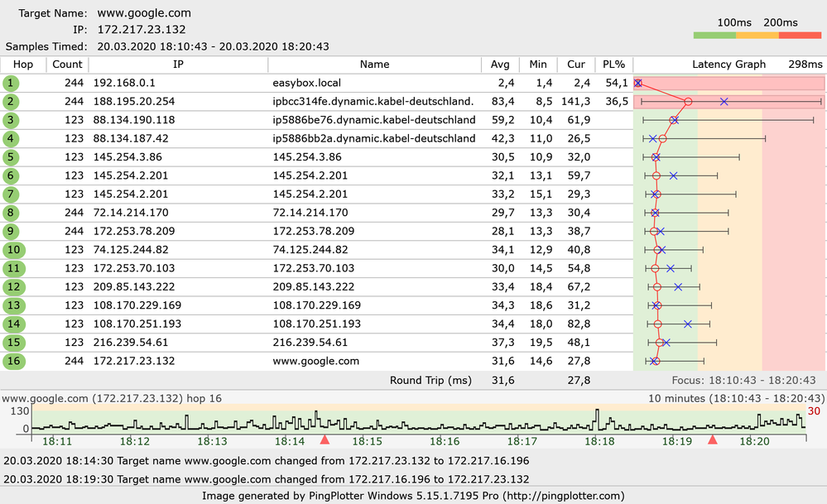Click the blue X on hop 2 latency graph
The width and height of the screenshot is (827, 504).
click(x=724, y=101)
